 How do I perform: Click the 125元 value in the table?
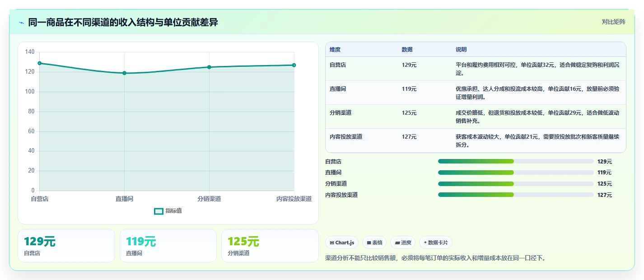point(409,113)
